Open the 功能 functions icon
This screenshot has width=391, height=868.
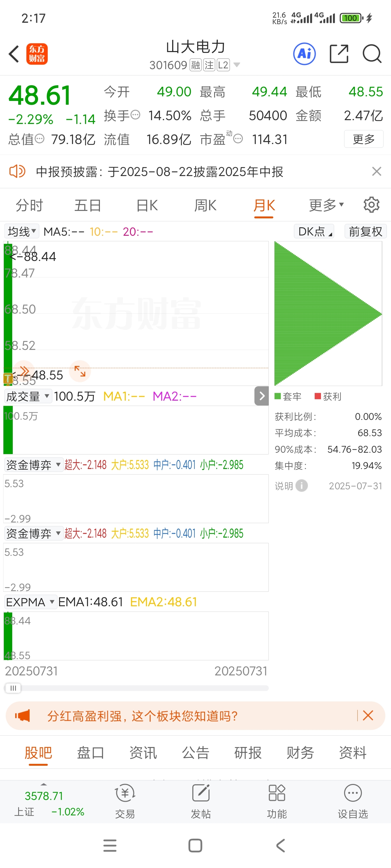tap(277, 801)
